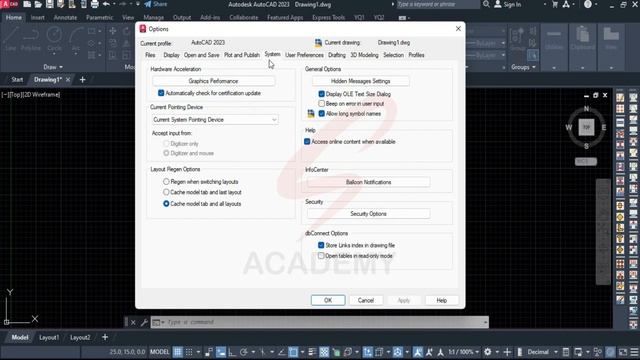Screen dimensions: 640x360
Task: Click the Clipboard panel icon in ribbon
Action: [x=582, y=39]
